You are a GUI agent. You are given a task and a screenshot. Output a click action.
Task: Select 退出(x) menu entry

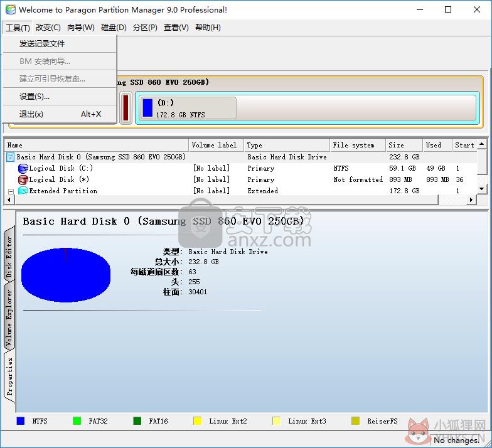point(60,114)
